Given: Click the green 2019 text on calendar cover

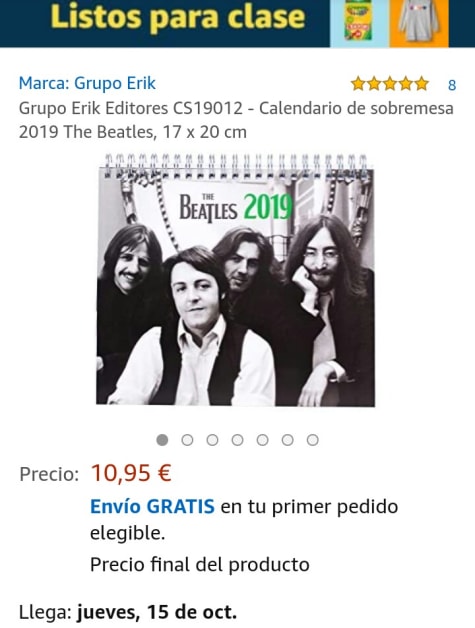Looking at the screenshot, I should pos(268,207).
